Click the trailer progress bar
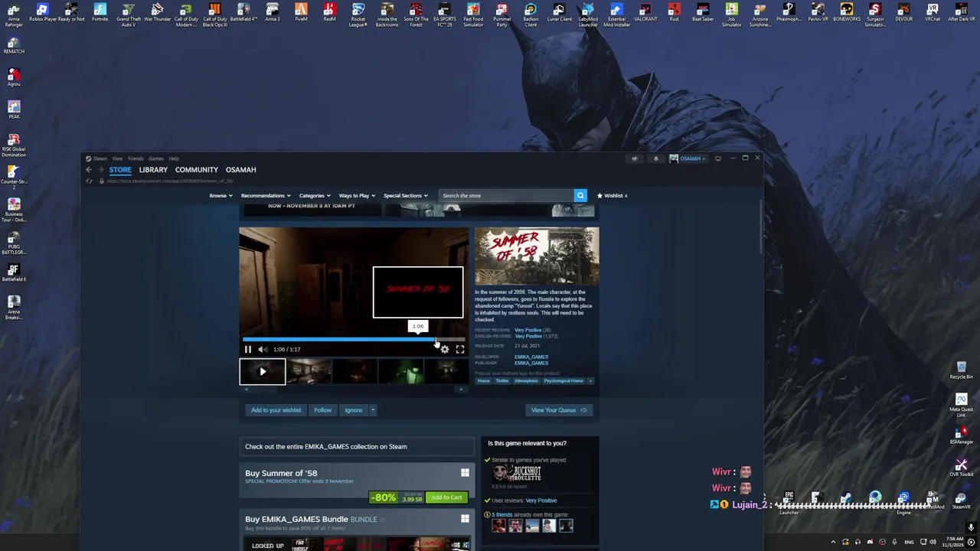Viewport: 980px width, 551px height. [354, 339]
